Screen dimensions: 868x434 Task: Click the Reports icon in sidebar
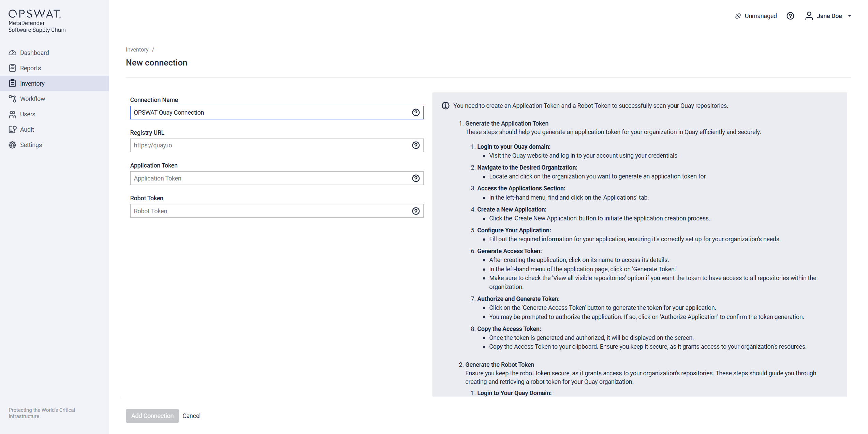point(13,68)
